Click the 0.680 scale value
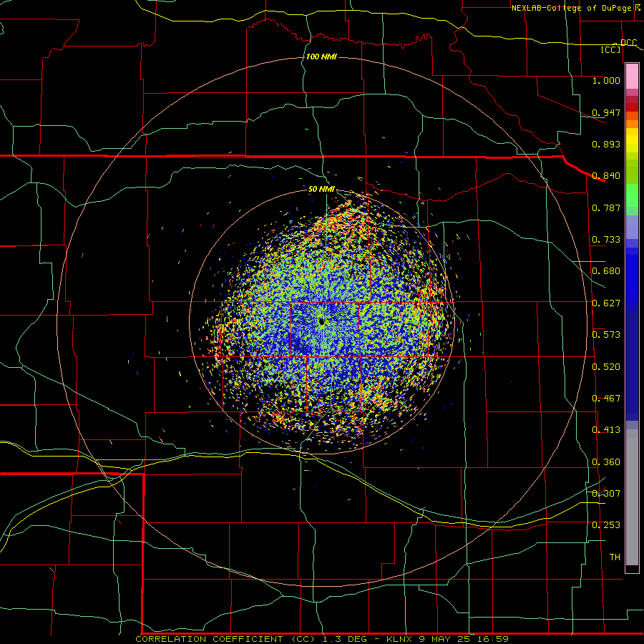Screen dimensions: 644x644 click(606, 271)
